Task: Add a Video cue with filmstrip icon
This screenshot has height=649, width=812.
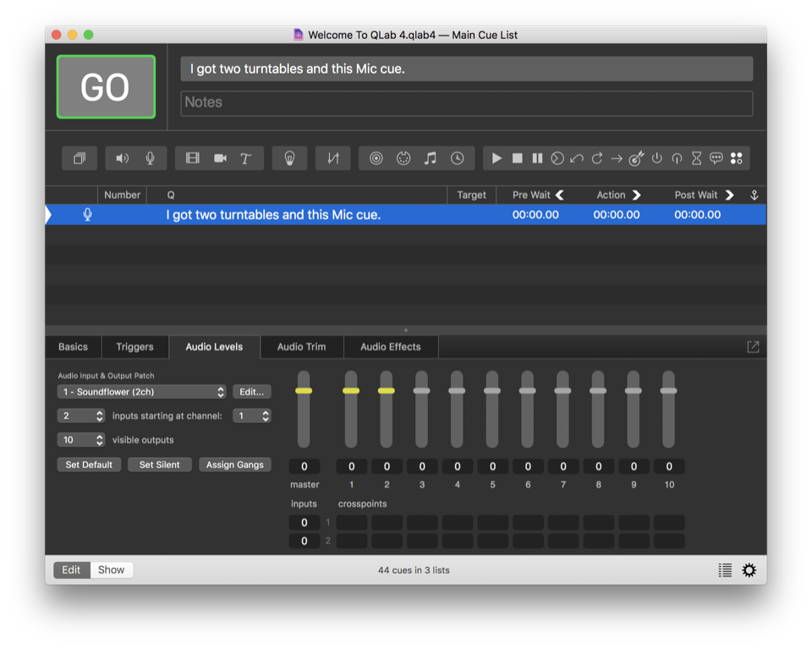Action: [x=193, y=158]
